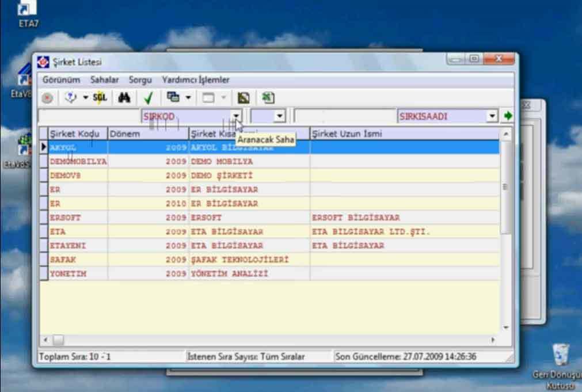Open the SIRKISAADI field dropdown

(x=492, y=116)
